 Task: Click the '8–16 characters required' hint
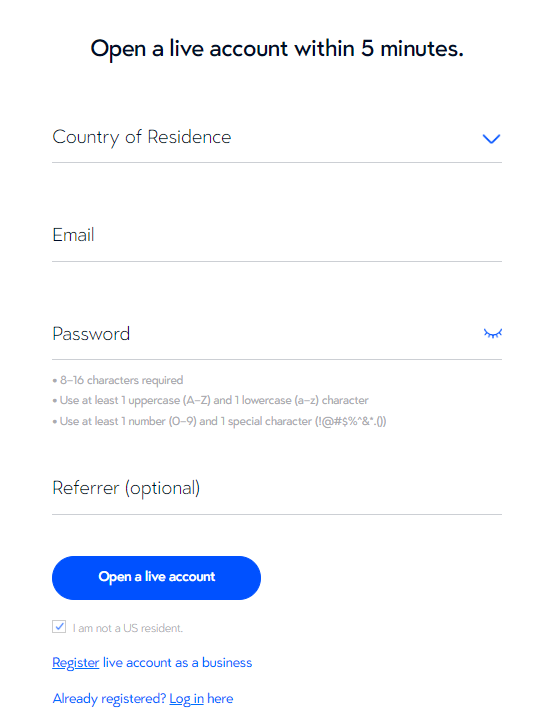(121, 380)
